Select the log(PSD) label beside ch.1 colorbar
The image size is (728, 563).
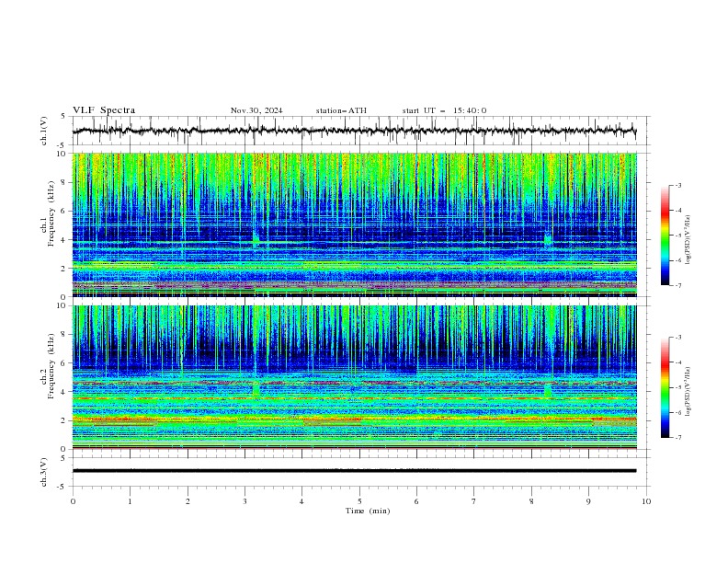[x=688, y=240]
